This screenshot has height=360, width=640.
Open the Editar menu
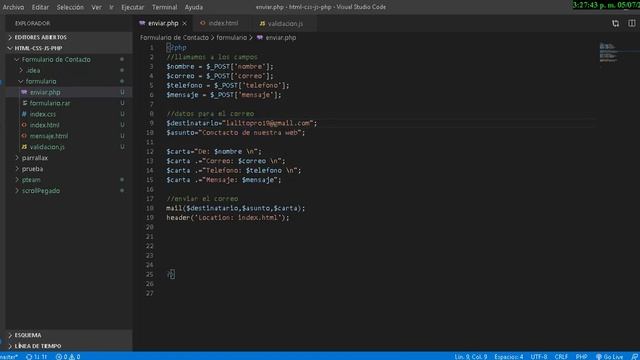coord(40,7)
